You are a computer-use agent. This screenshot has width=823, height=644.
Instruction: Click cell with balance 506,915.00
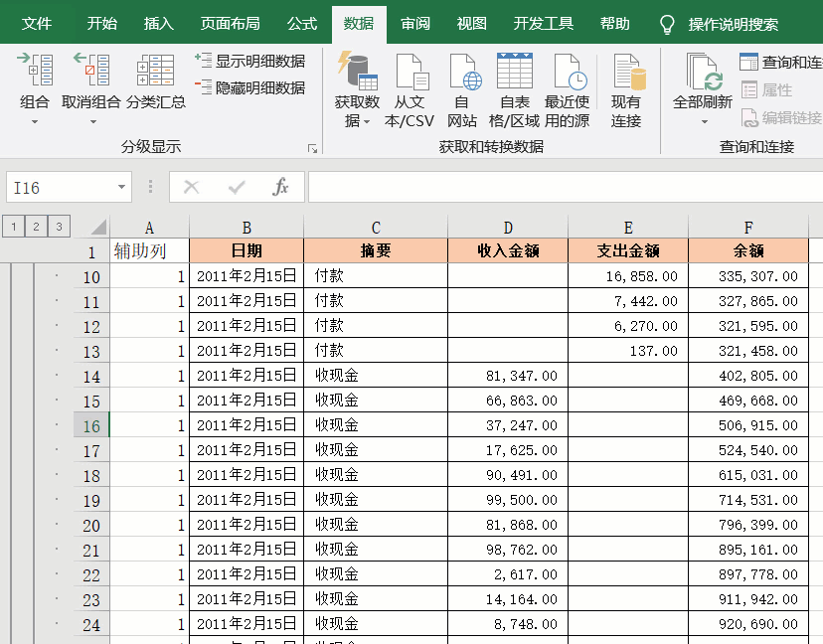(x=748, y=425)
